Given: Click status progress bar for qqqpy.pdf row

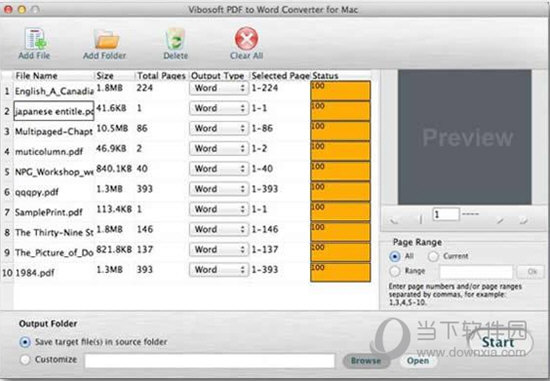Looking at the screenshot, I should 340,192.
